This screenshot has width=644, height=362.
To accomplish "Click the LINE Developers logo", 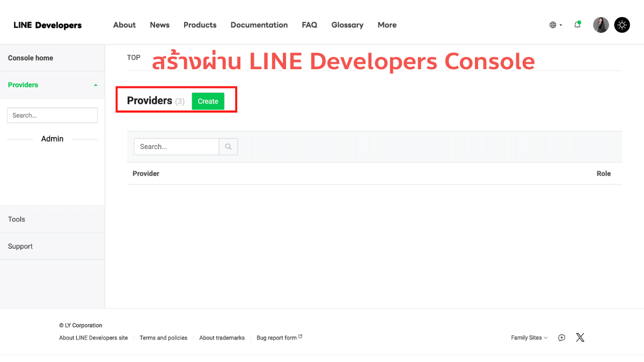I will tap(48, 25).
